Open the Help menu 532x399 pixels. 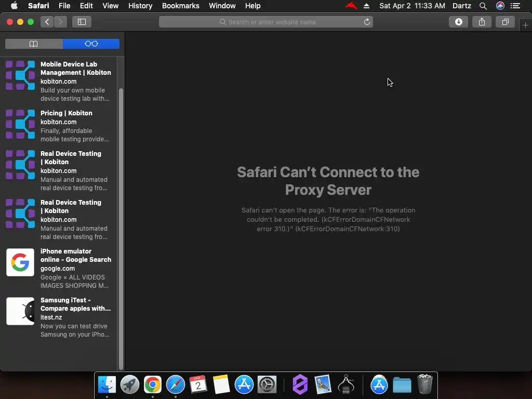[253, 6]
